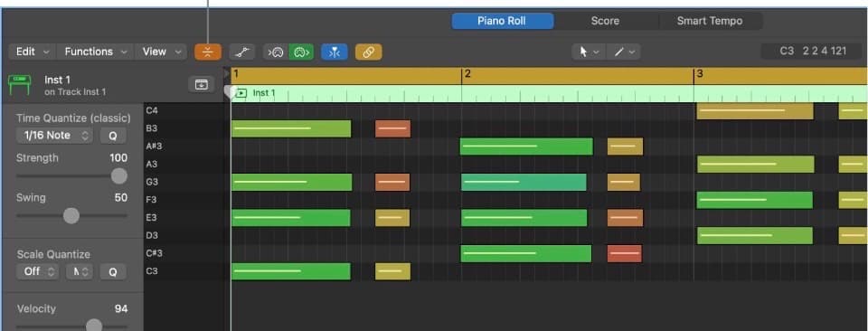Select the short yellow G3 note in bar 2

point(623,182)
